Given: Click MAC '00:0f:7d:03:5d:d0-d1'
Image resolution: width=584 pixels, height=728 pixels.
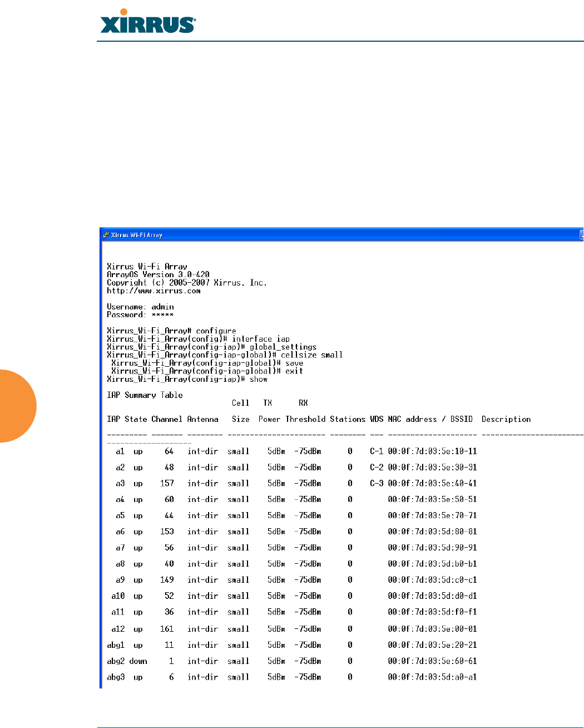Looking at the screenshot, I should click(x=432, y=597).
